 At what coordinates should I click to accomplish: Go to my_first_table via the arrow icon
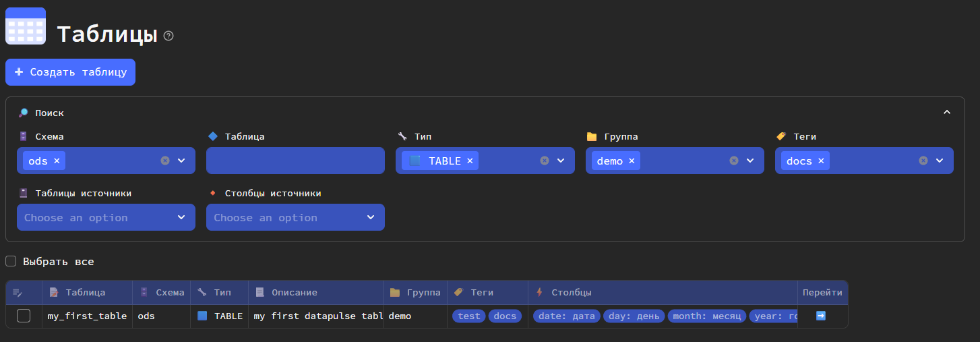point(821,316)
